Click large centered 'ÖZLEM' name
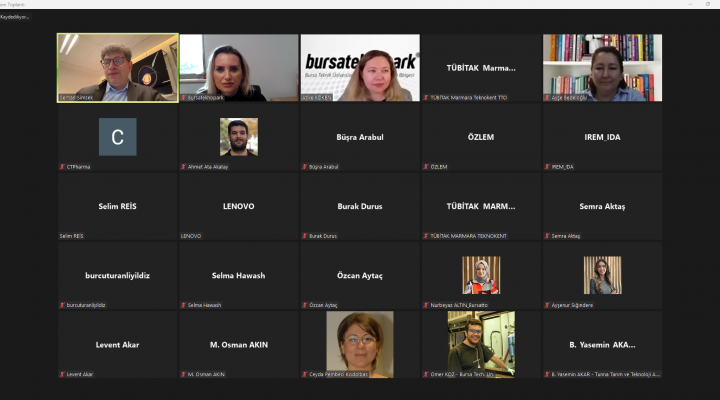Viewport: 720px width, 400px height. pos(481,137)
